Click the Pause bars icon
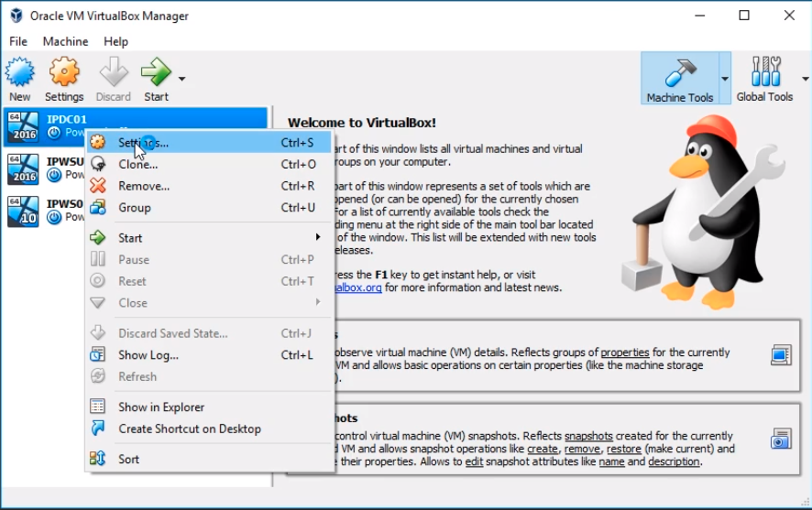This screenshot has height=510, width=812. pyautogui.click(x=97, y=258)
